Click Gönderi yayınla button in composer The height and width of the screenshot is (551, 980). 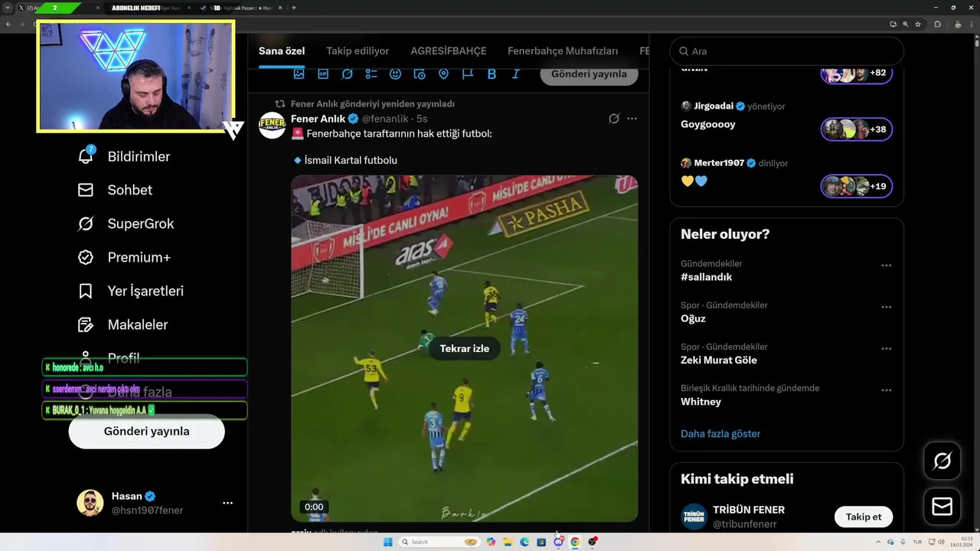[x=589, y=74]
